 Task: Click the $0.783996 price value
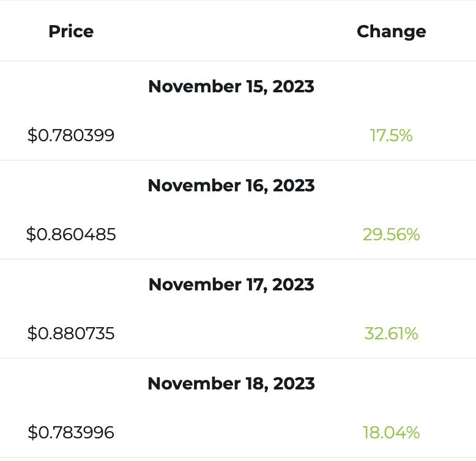pos(71,432)
